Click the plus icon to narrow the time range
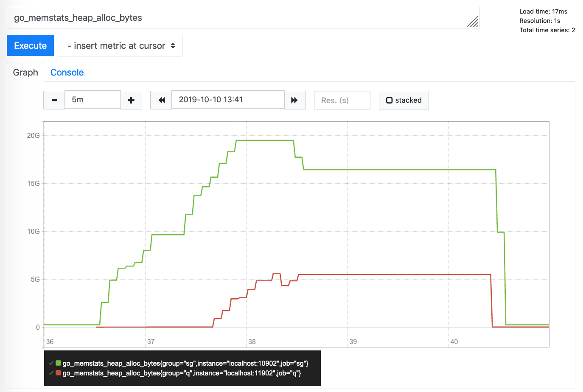Viewport: 583px width, 392px height. coord(131,100)
